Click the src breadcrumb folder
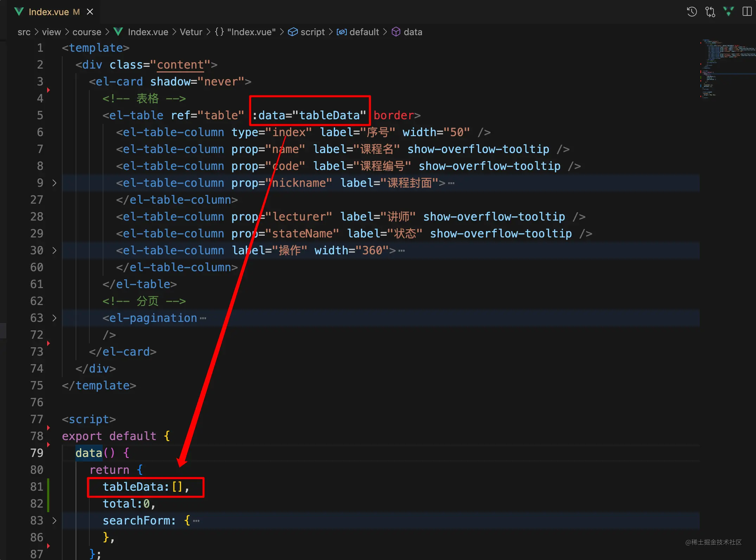This screenshot has height=560, width=756. [x=24, y=32]
